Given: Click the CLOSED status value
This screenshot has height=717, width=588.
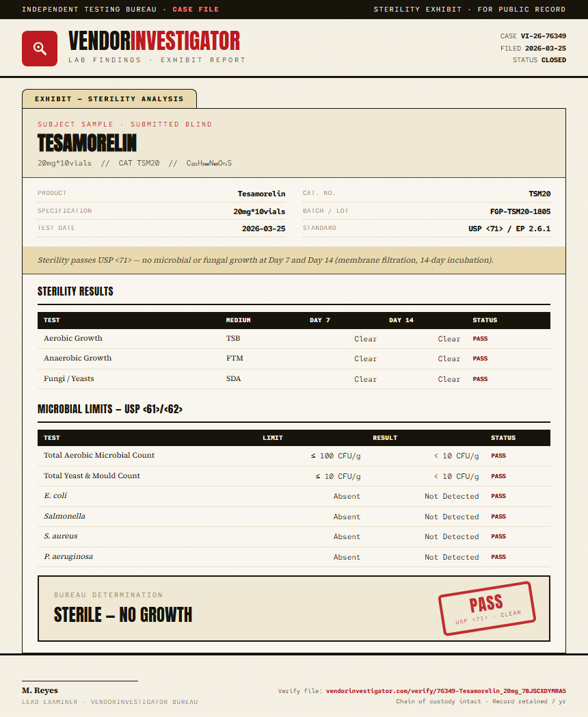Looking at the screenshot, I should [554, 60].
